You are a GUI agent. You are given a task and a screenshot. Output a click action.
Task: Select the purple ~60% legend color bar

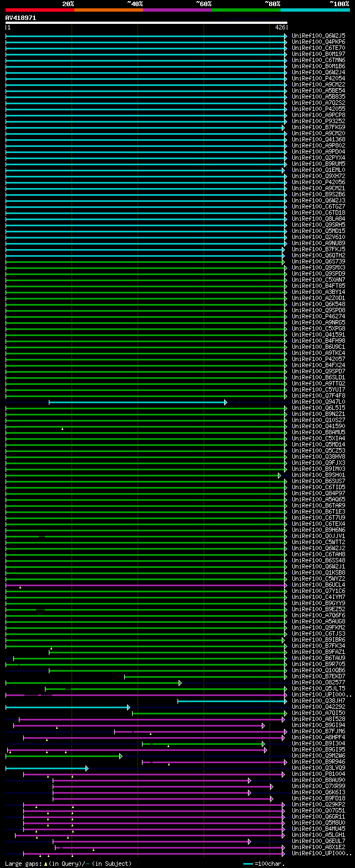tap(177, 10)
